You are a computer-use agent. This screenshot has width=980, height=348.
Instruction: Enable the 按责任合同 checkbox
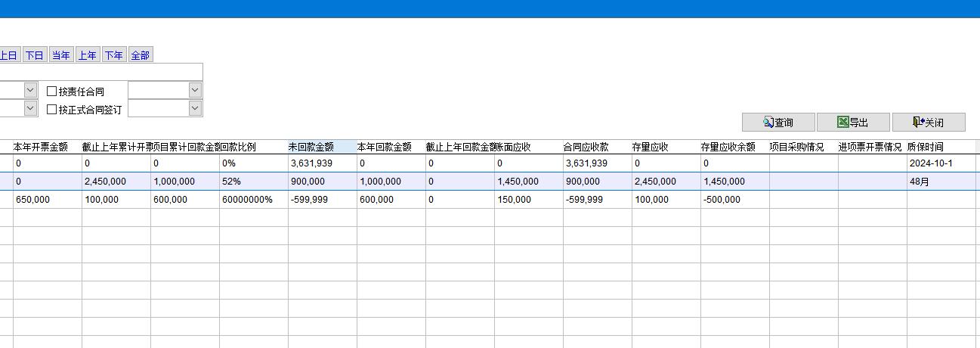pos(52,92)
